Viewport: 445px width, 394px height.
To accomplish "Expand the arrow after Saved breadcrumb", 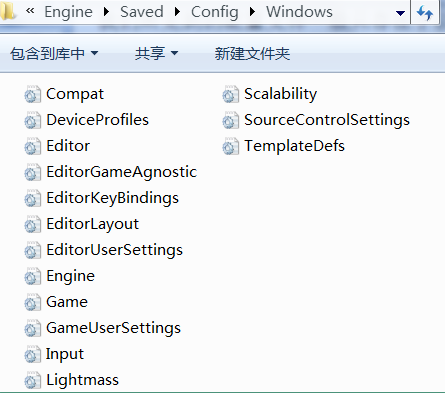I will click(x=177, y=12).
